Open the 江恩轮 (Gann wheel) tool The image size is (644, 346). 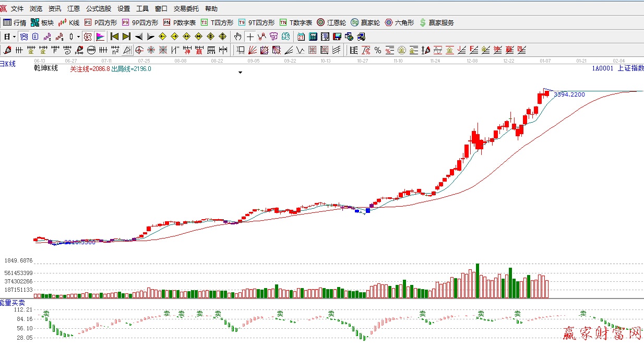click(331, 22)
